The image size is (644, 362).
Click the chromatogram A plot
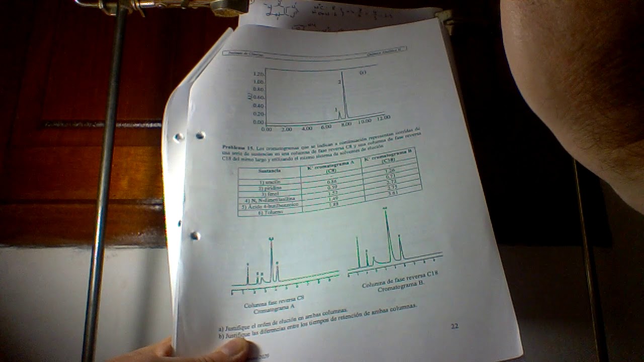click(285, 266)
